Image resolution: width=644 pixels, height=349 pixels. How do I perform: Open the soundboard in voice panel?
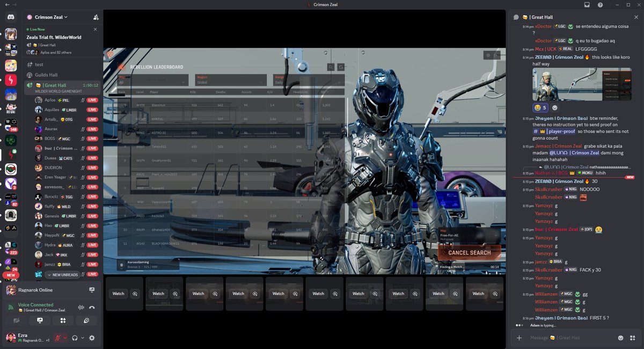click(x=87, y=321)
